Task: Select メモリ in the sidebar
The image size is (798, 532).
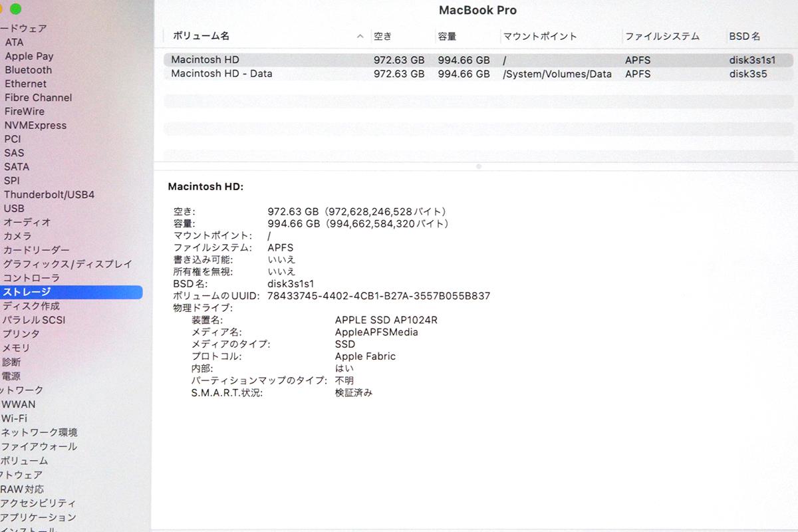Action: [16, 348]
